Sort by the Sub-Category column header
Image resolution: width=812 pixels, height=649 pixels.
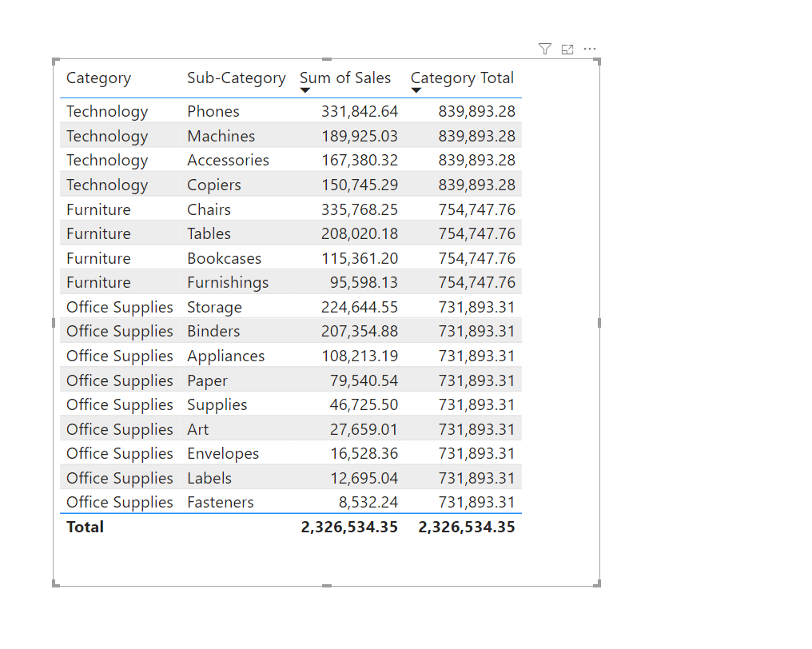point(236,78)
